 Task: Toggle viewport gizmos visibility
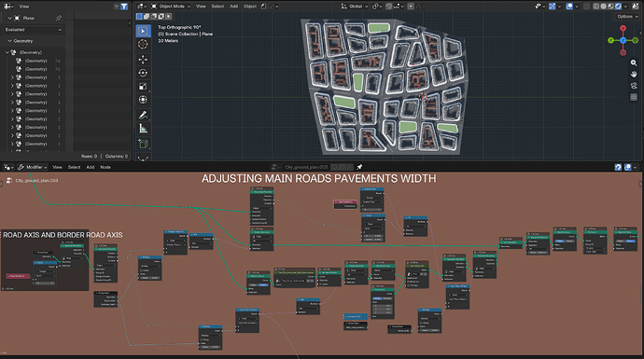tap(552, 7)
